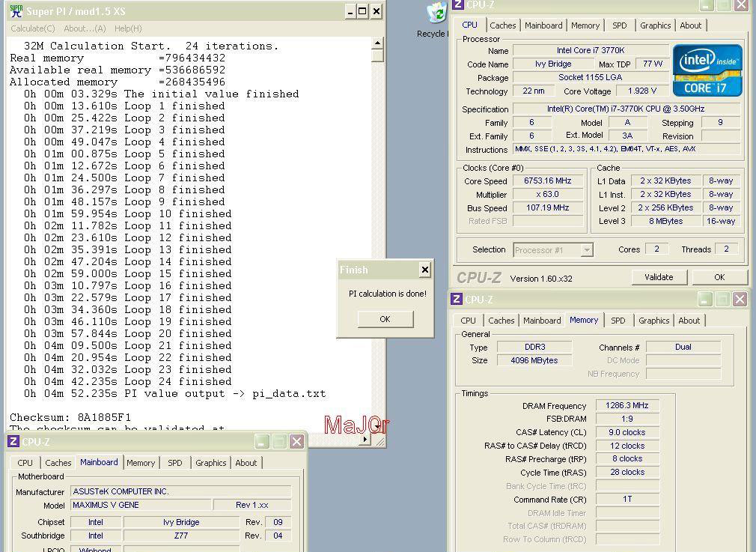The image size is (756, 552).
Task: Click the Multiplier x 63.0 field
Action: point(548,195)
